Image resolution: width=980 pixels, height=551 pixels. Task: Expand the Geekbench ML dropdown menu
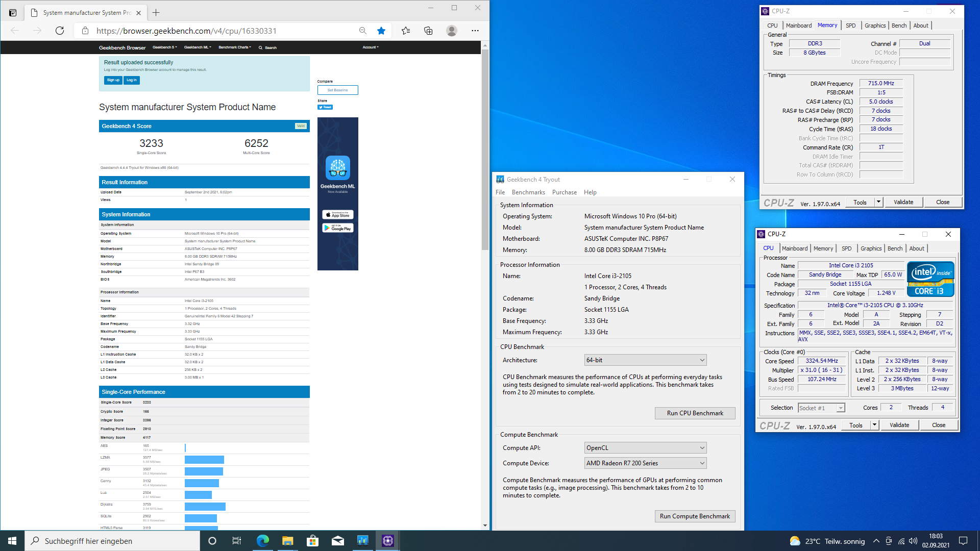pyautogui.click(x=198, y=47)
